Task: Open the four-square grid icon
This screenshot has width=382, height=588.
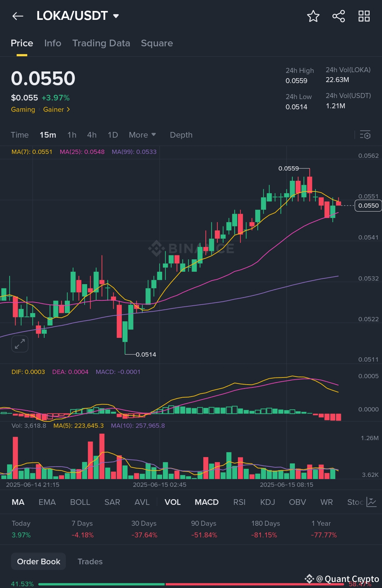Action: 364,16
